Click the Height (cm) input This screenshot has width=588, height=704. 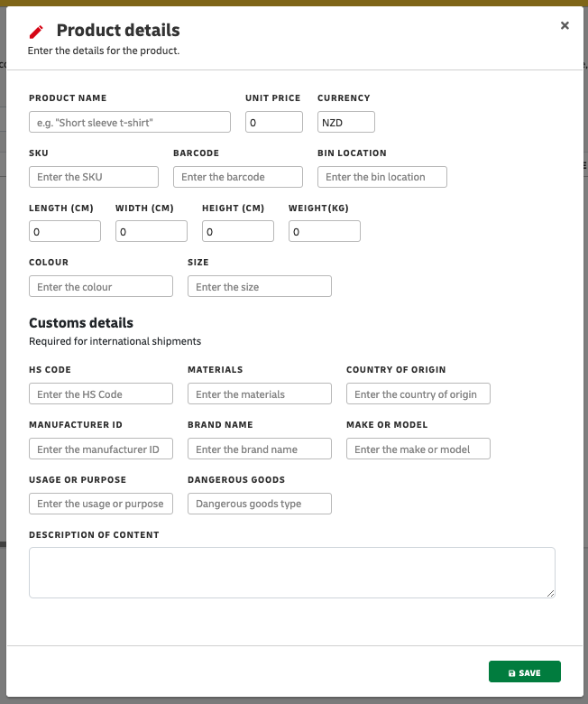click(x=238, y=231)
